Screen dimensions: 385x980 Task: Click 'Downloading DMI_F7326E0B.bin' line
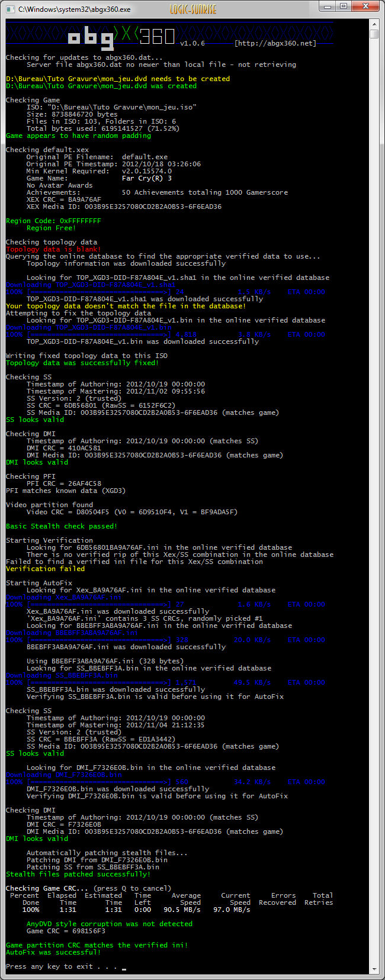click(64, 775)
